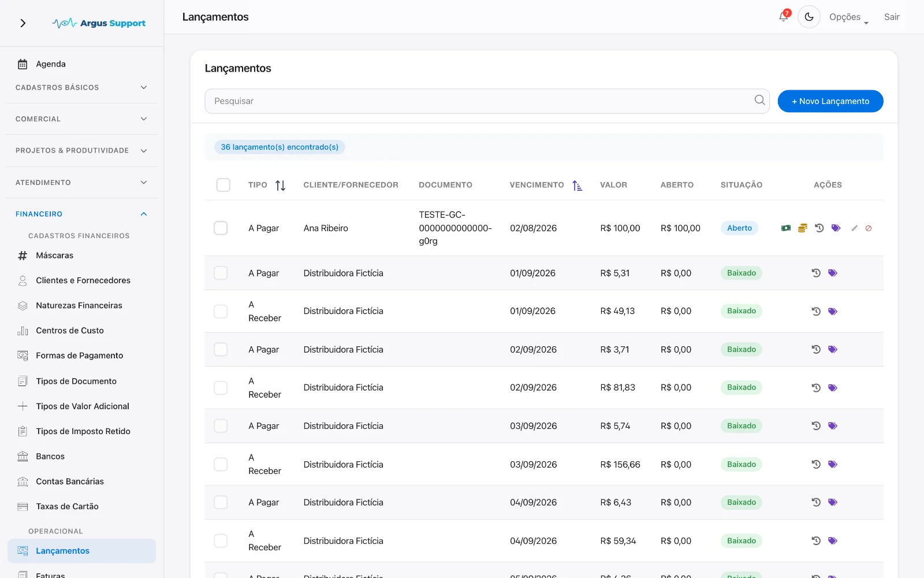924x578 pixels.
Task: Sort by Vencimento ascending icon
Action: tap(577, 186)
